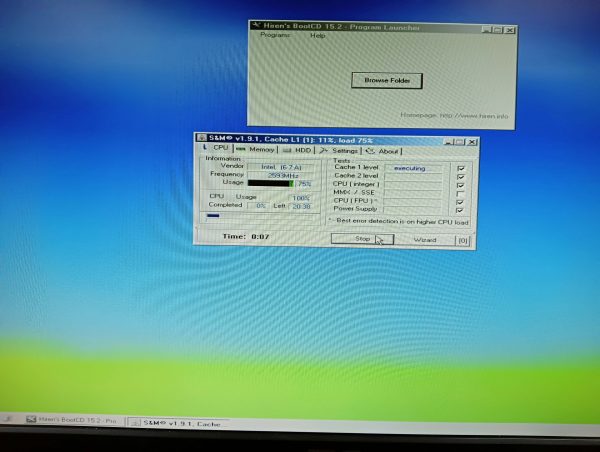Enable the MMX / SSE test checkbox
Screen dimensions: 600x452
pos(461,193)
